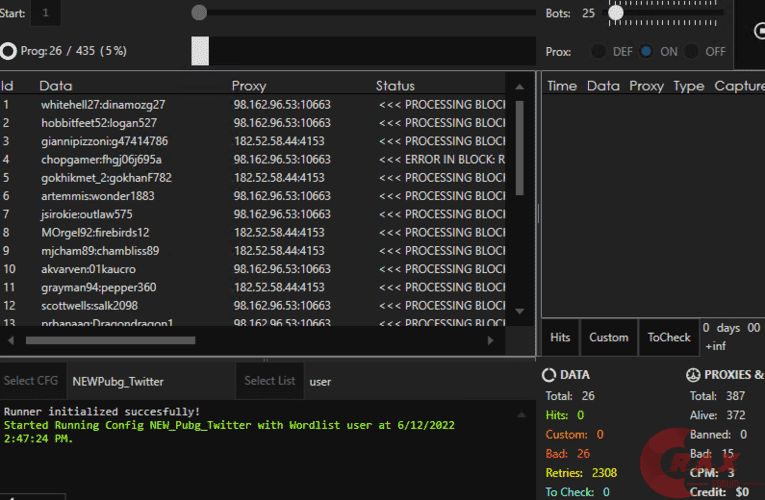Show the ToCheck results tab
Viewport: 765px width, 500px height.
coord(668,337)
